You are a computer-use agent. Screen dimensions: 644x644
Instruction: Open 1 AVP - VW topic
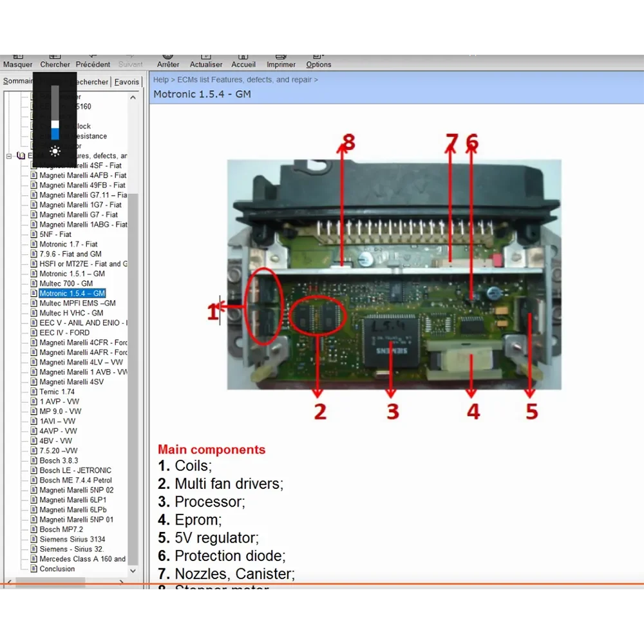click(x=59, y=402)
